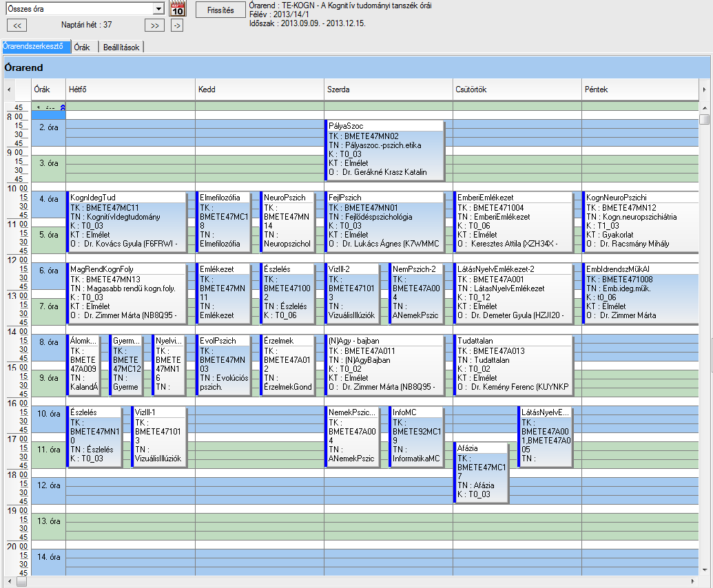Collapse the 1. óra row chevron

point(63,107)
